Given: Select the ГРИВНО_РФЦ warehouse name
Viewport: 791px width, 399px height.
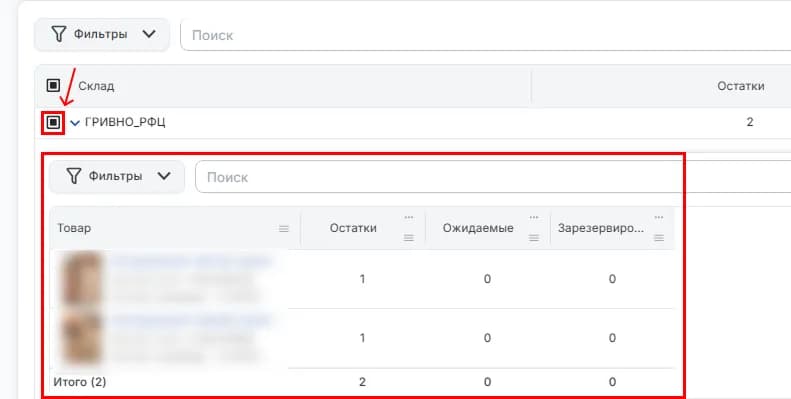Looking at the screenshot, I should coord(125,122).
